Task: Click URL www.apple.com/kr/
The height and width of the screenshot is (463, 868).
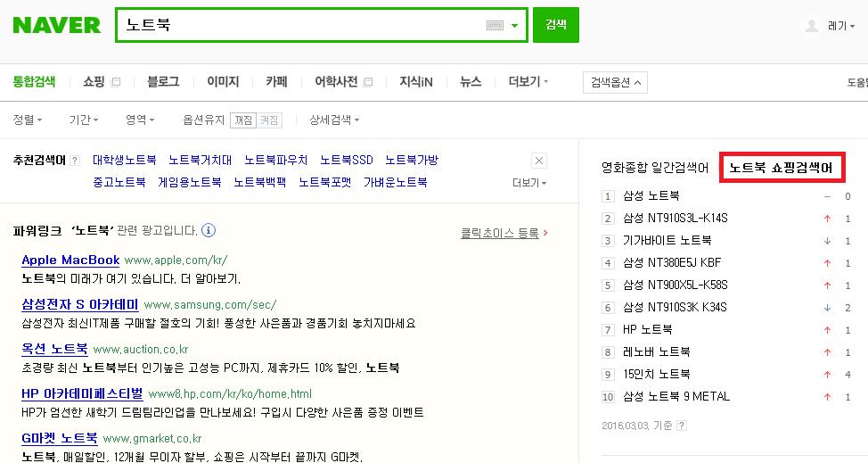Action: point(176,260)
